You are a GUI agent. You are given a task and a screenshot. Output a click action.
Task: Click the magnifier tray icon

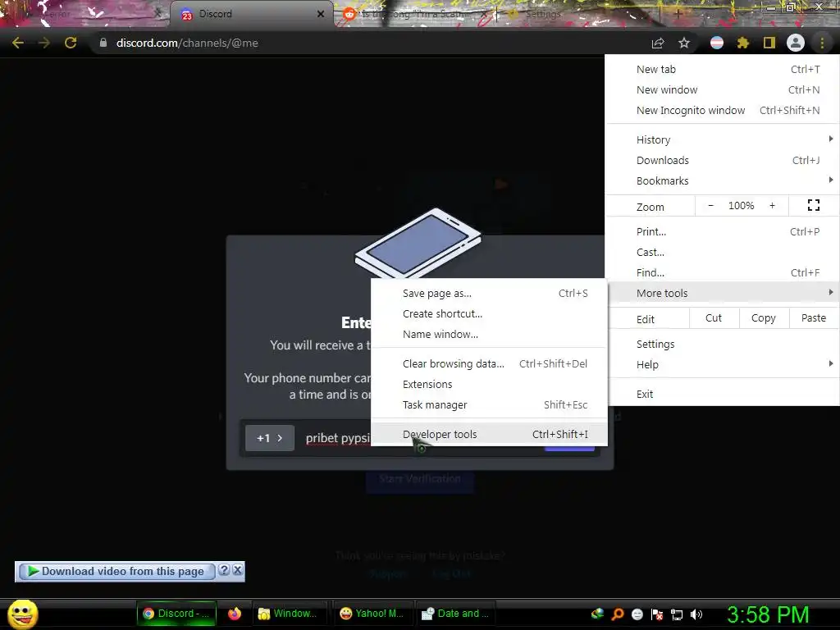coord(618,614)
